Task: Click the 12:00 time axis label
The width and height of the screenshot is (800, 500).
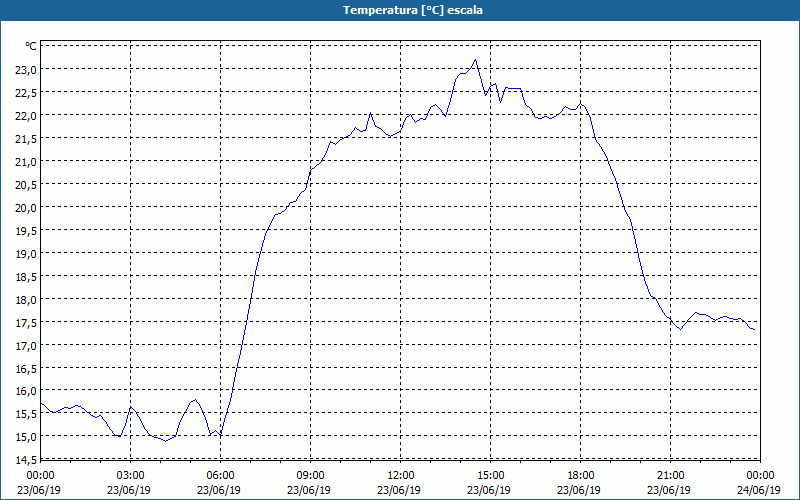Action: point(401,476)
